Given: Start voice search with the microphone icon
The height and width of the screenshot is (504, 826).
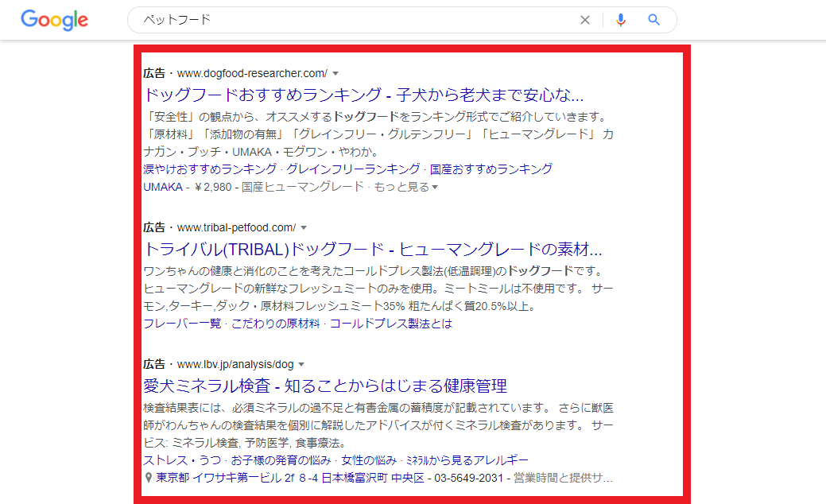Looking at the screenshot, I should [621, 20].
